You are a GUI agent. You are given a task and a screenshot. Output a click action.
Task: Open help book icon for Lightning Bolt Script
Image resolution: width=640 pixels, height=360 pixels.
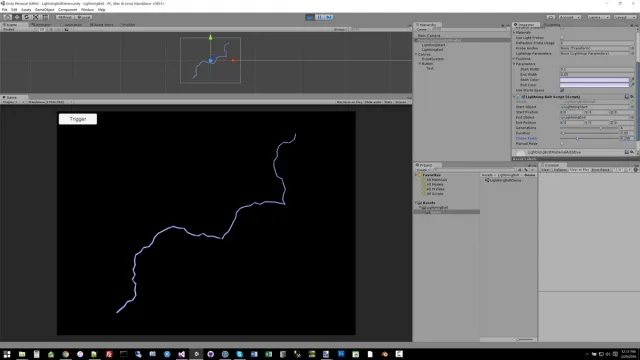pyautogui.click(x=627, y=97)
